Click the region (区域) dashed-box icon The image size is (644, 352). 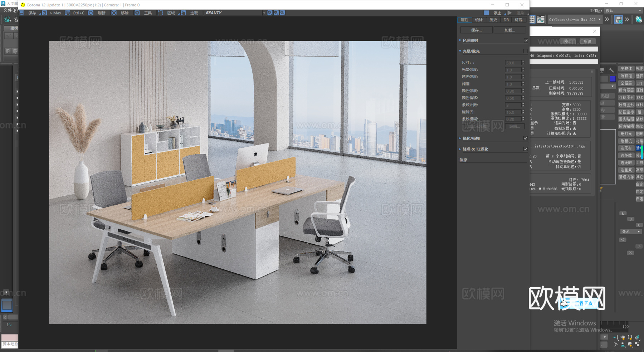click(x=160, y=13)
